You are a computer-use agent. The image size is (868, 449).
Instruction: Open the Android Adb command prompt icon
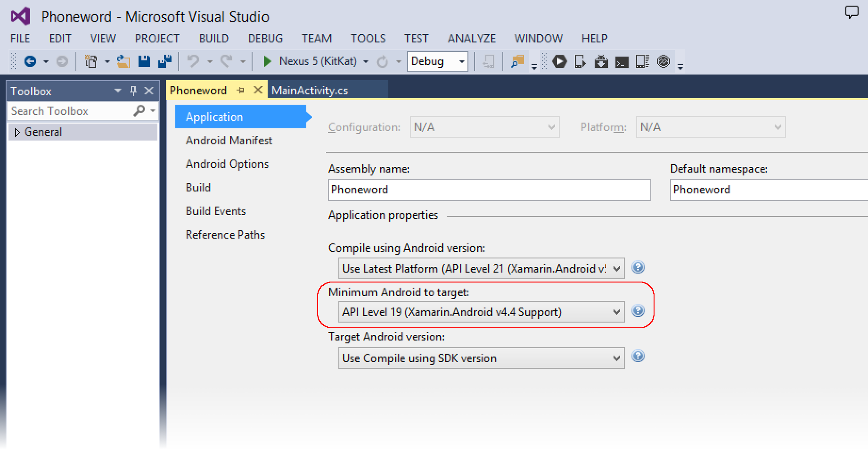pos(622,62)
